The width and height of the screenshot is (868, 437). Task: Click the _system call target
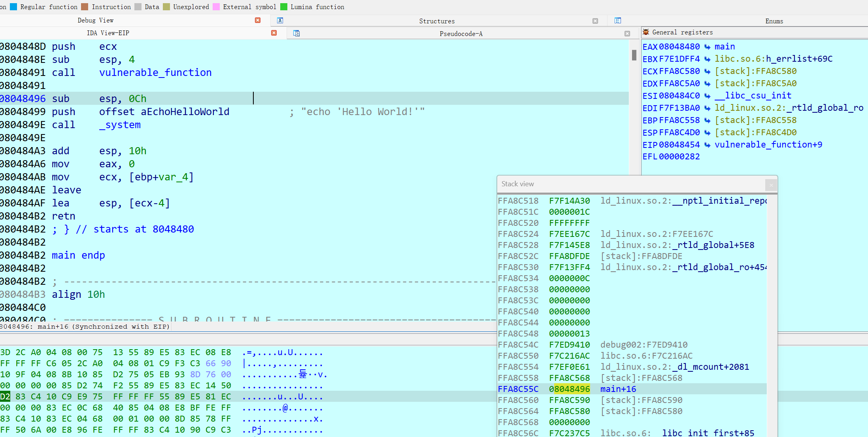point(120,125)
